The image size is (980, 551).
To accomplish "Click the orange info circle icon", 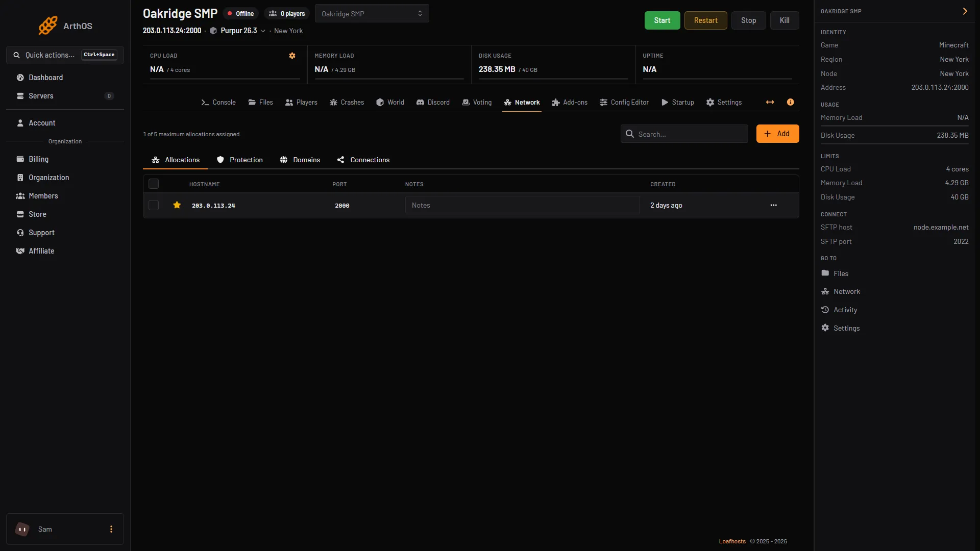I will click(790, 102).
